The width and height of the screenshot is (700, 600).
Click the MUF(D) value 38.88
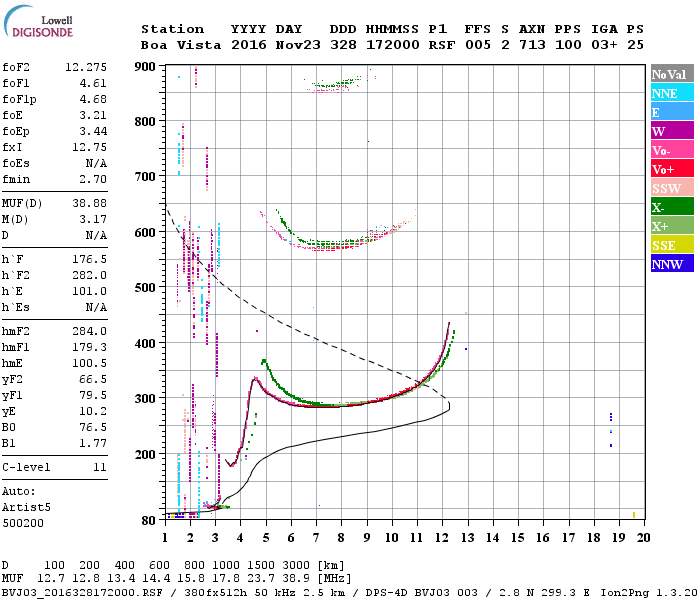coord(90,203)
